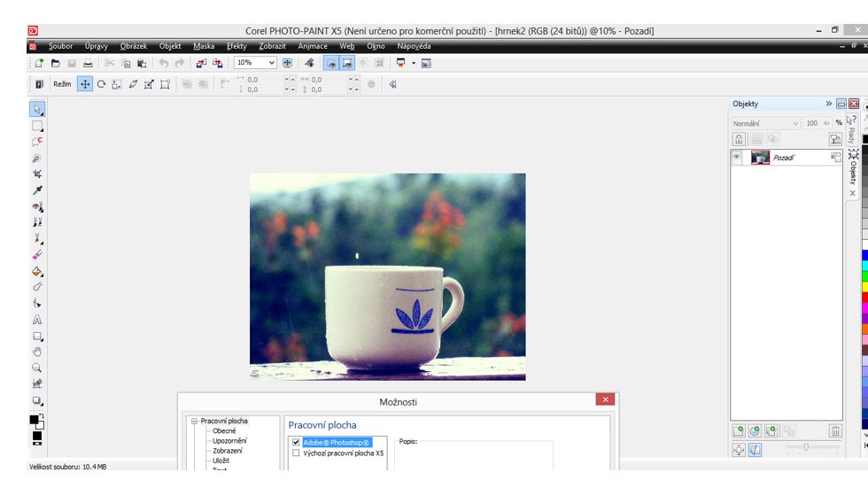The height and width of the screenshot is (496, 868).
Task: Open a file with folder icon
Action: coord(56,63)
